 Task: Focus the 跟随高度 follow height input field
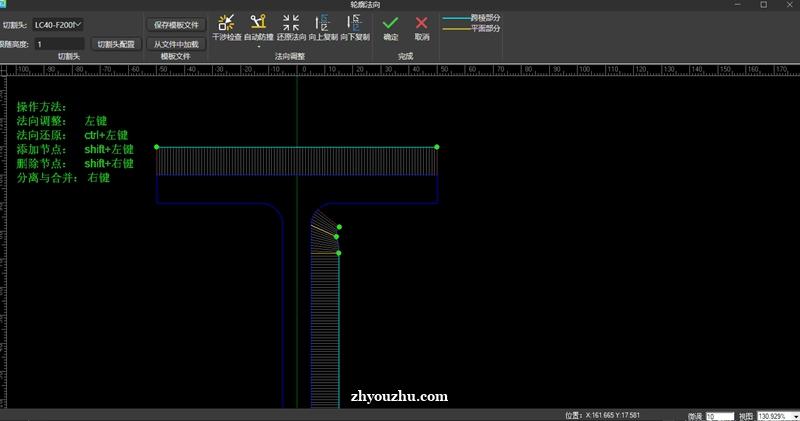click(59, 44)
